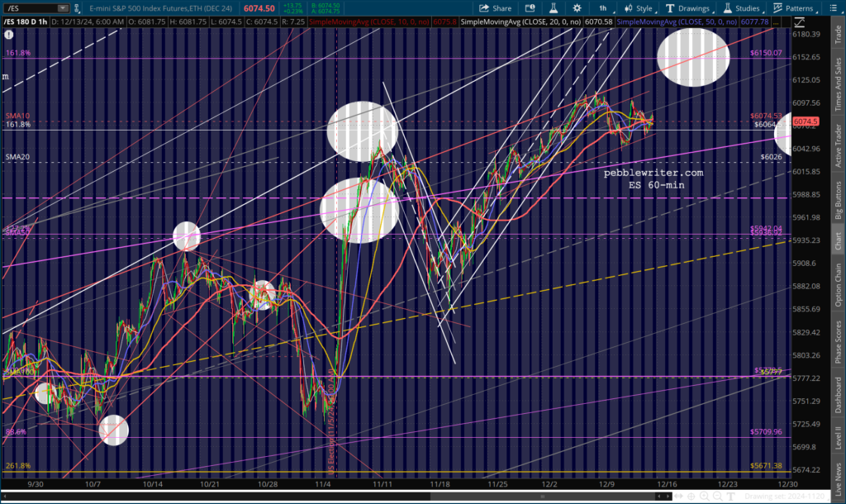Open the Phase Scores side tab
The image size is (846, 504).
coord(838,341)
